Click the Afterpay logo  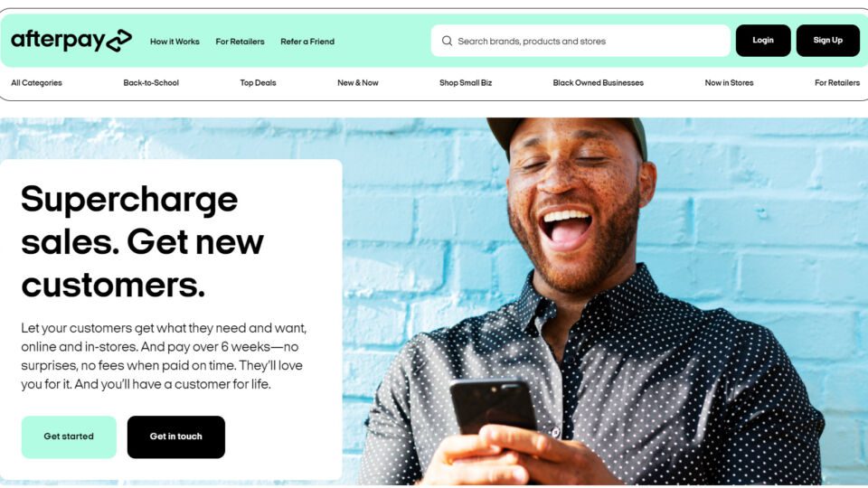tap(71, 41)
